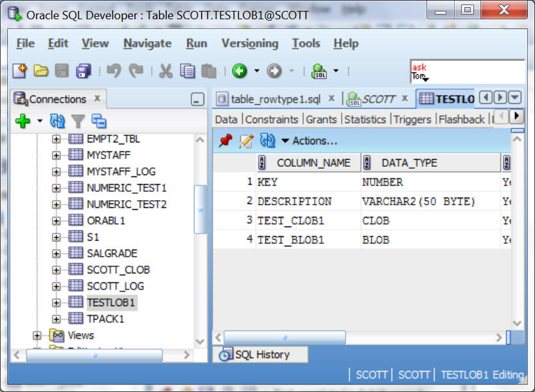Open the Back button history dropdown
This screenshot has height=392, width=535.
pos(257,71)
